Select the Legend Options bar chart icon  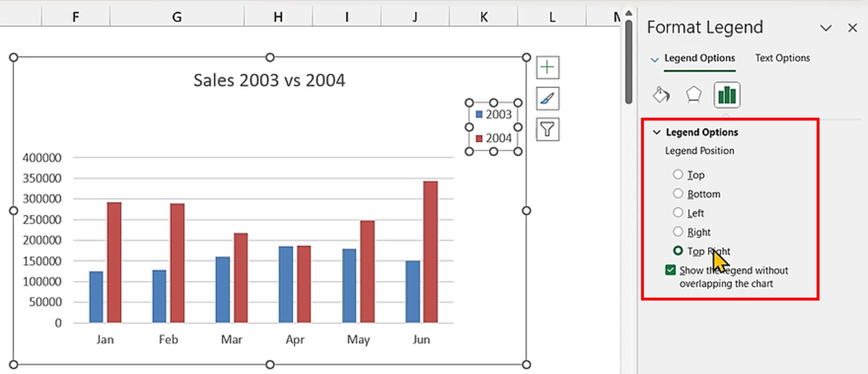pyautogui.click(x=726, y=95)
